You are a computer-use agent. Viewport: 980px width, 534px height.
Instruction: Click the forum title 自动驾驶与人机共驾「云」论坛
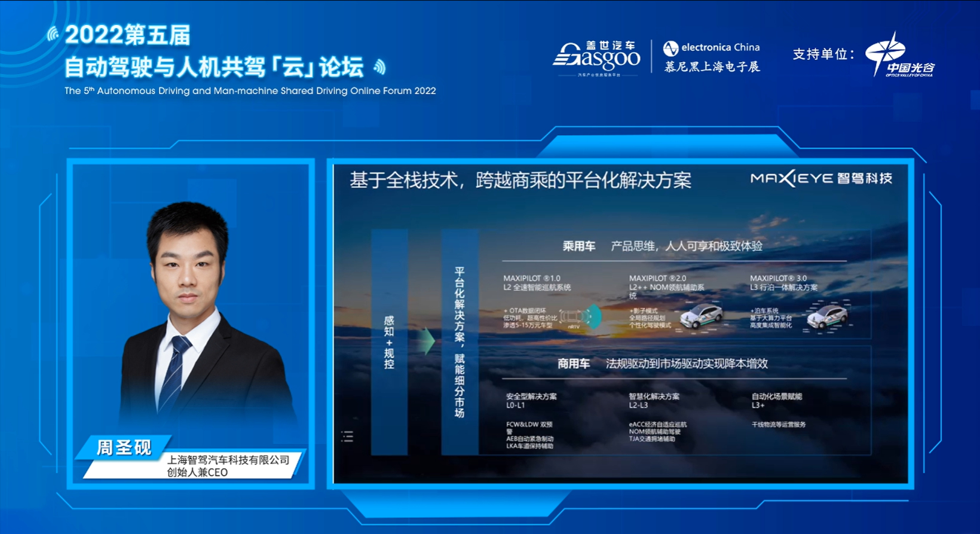coord(214,67)
